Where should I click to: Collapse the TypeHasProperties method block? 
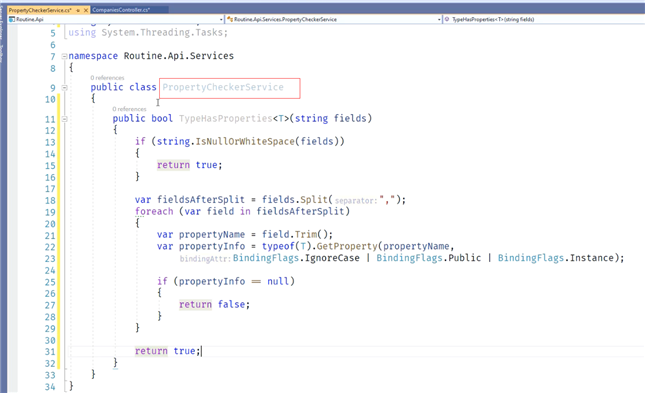tap(64, 119)
